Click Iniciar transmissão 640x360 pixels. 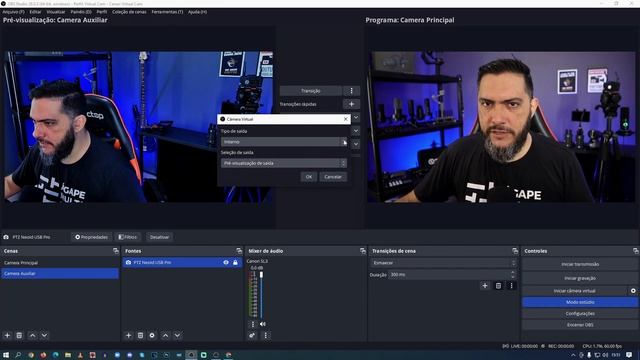tap(580, 264)
